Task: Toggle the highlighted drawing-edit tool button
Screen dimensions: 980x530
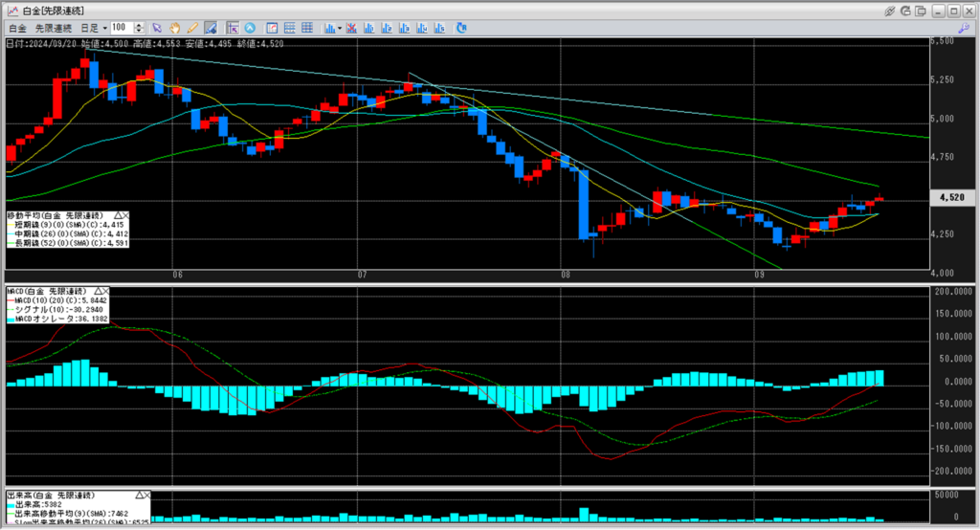Action: (211, 28)
